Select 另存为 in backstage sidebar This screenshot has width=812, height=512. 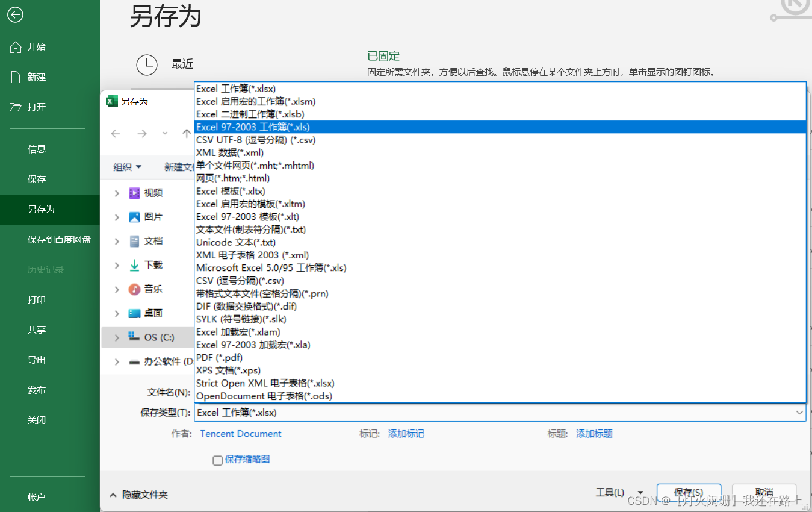[x=50, y=210]
